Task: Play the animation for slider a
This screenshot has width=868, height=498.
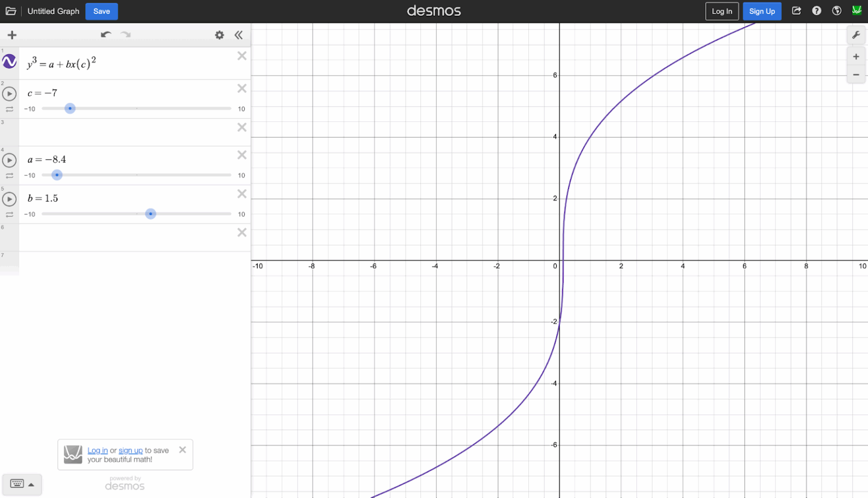Action: click(9, 160)
